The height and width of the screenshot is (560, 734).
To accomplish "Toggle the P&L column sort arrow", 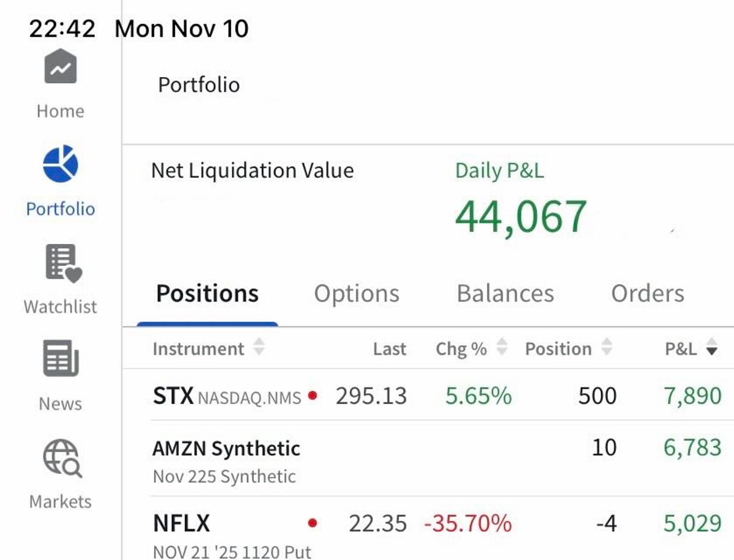I will 711,350.
